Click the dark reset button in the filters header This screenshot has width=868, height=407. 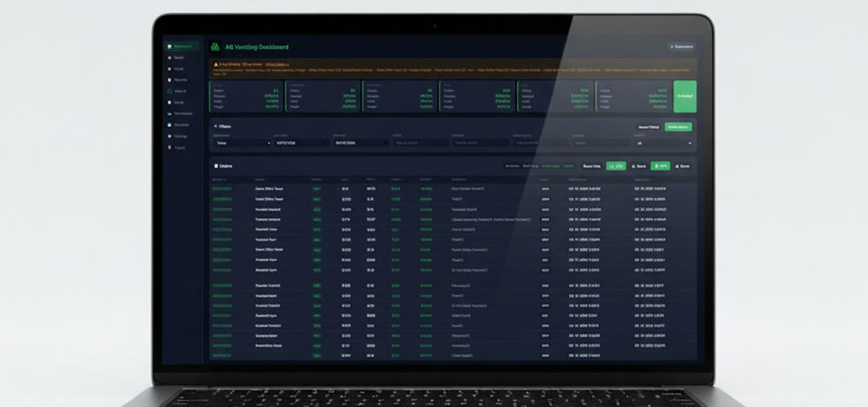[648, 127]
